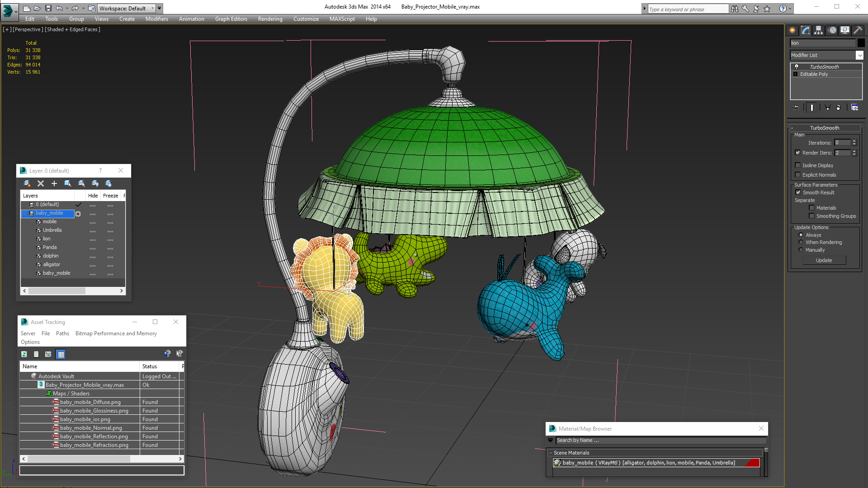Screen dimensions: 868x488
Task: Enable Isoline Display checkbox
Action: tap(798, 165)
